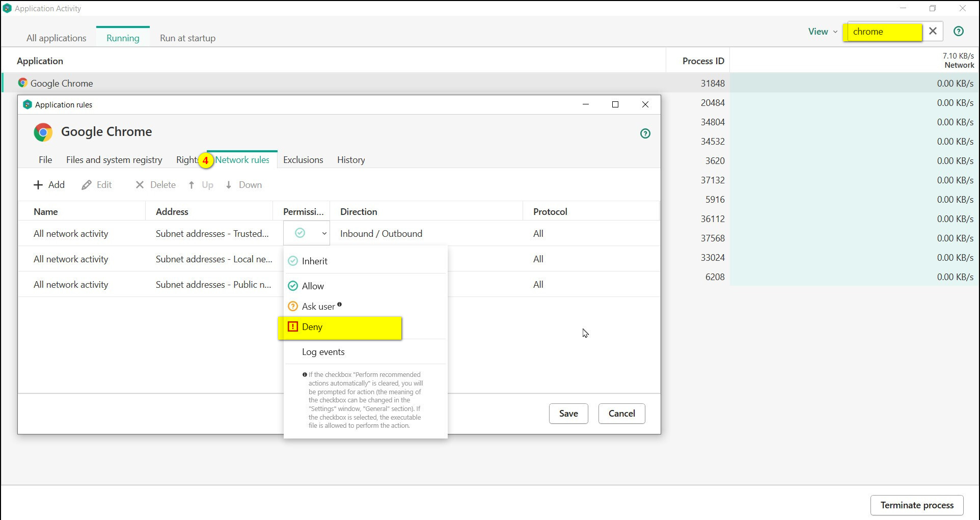
Task: Switch to All applications tab
Action: tap(57, 38)
